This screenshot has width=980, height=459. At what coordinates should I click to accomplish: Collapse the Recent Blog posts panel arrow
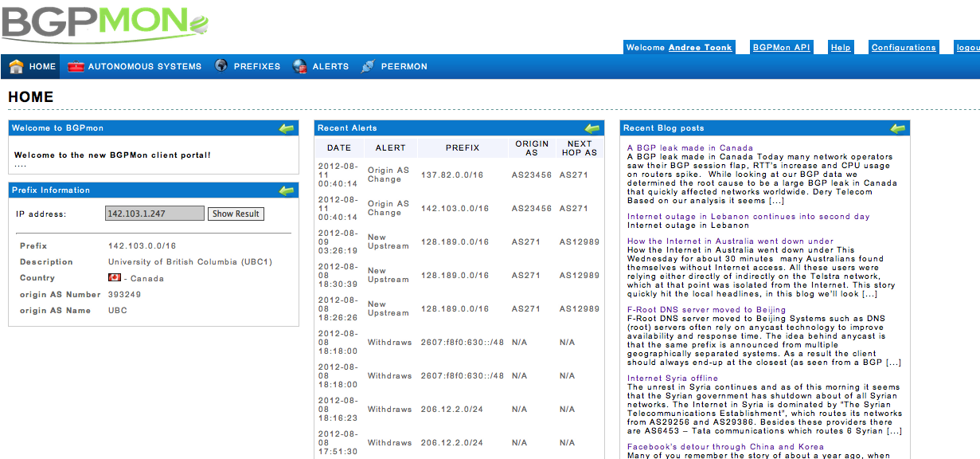click(898, 127)
